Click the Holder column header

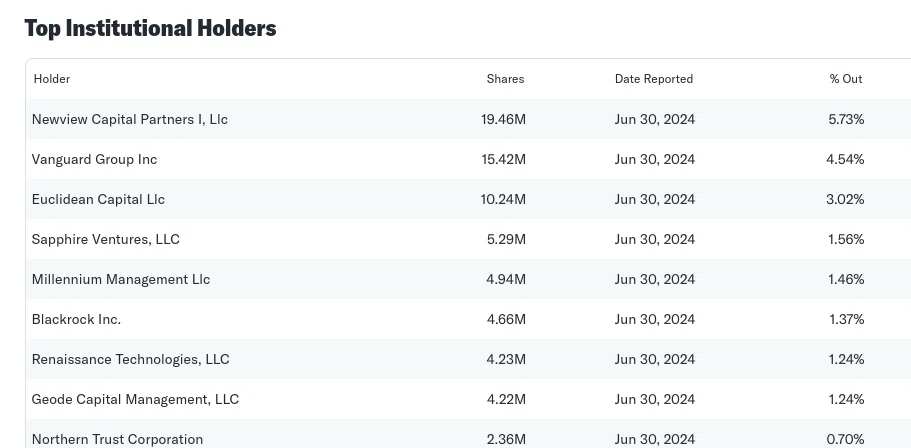click(52, 79)
